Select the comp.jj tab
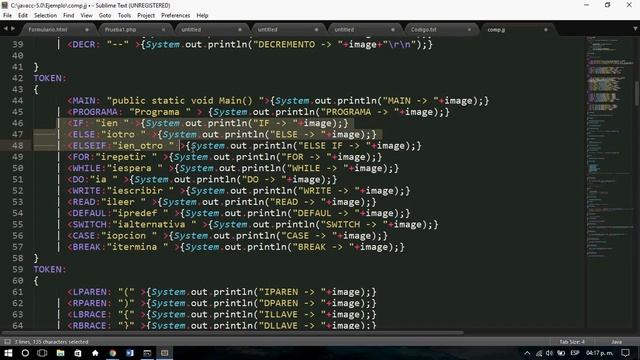This screenshot has height=360, width=640. pyautogui.click(x=496, y=30)
